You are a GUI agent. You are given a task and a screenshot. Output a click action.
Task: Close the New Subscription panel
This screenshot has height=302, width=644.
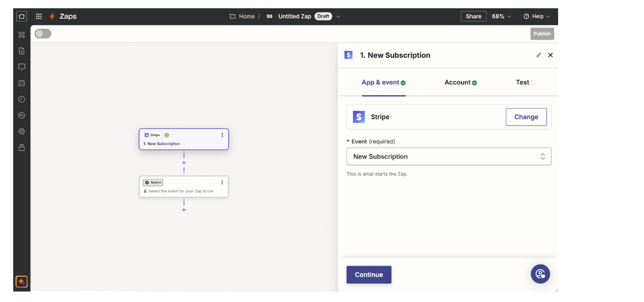click(550, 55)
